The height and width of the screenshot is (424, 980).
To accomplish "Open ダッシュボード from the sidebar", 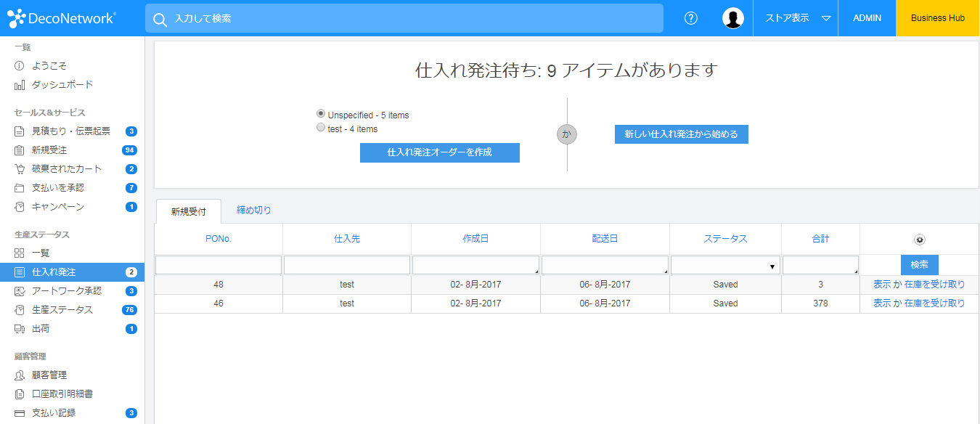I will click(x=62, y=85).
